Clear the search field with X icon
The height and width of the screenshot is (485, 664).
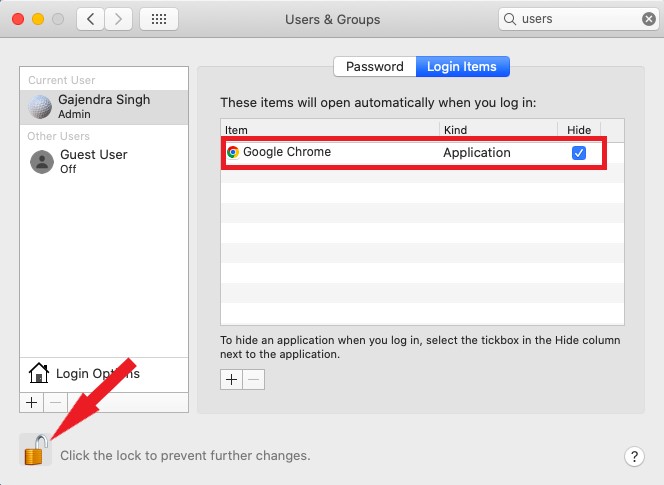(x=649, y=19)
